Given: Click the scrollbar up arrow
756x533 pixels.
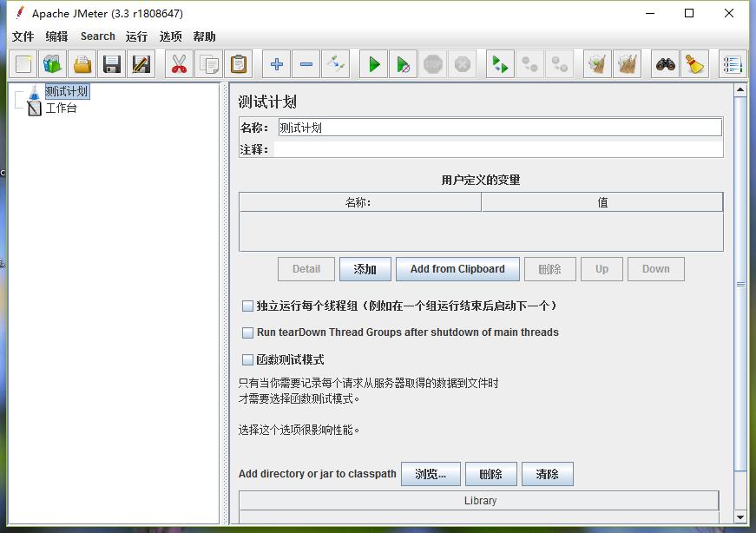Looking at the screenshot, I should click(x=740, y=89).
